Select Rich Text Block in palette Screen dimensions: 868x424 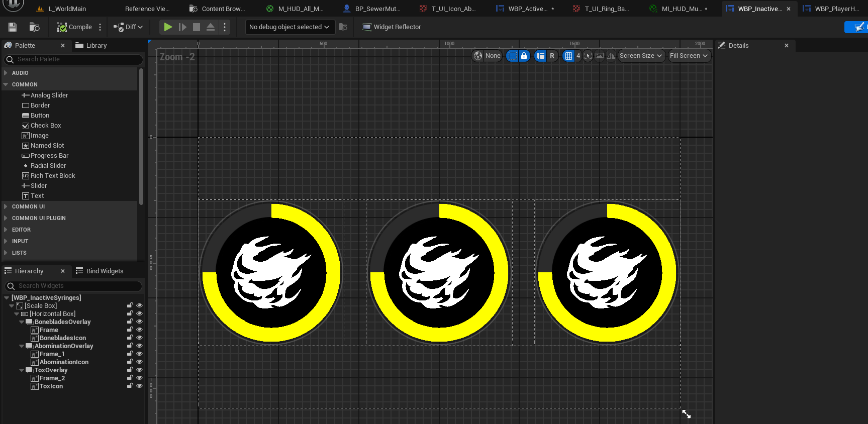(49, 176)
